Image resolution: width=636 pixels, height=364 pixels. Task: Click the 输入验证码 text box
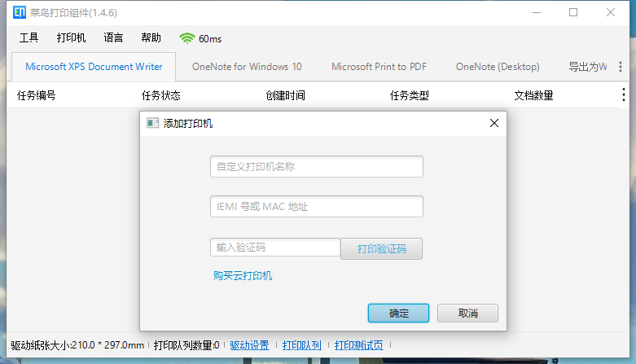point(274,248)
